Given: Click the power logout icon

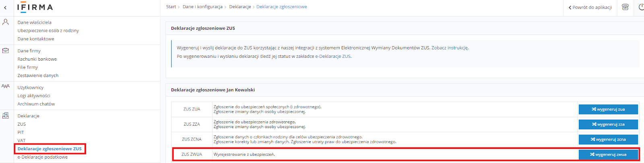Looking at the screenshot, I should tap(641, 7).
